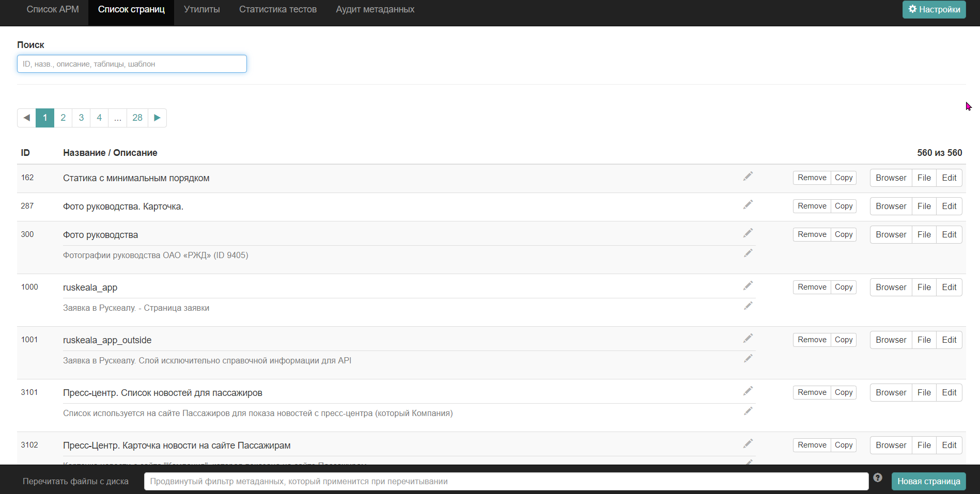
Task: Focus the Поиск search input field
Action: tap(132, 64)
